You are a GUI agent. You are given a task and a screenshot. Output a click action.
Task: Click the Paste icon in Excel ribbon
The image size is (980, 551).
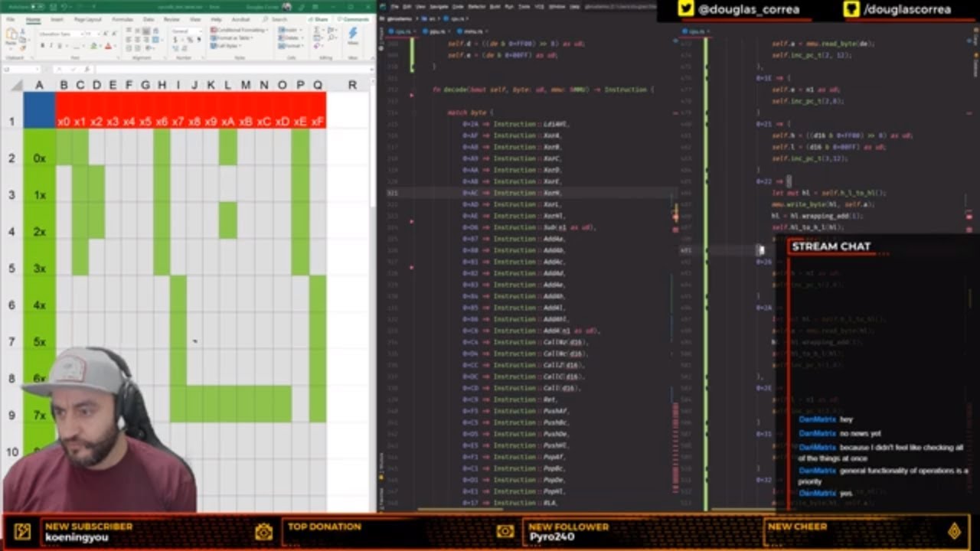click(11, 35)
